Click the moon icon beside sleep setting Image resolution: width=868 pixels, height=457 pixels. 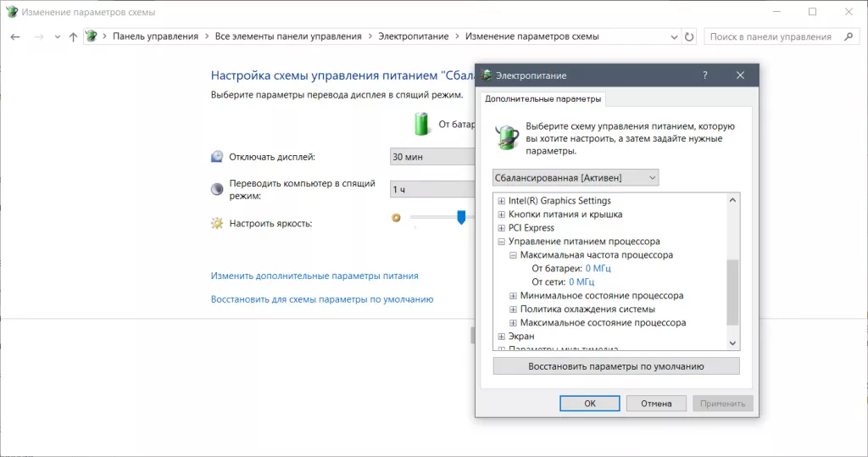pyautogui.click(x=217, y=189)
